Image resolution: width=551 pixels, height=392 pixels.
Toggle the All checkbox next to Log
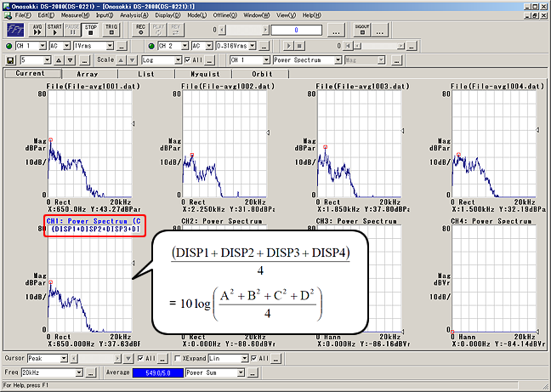[188, 60]
